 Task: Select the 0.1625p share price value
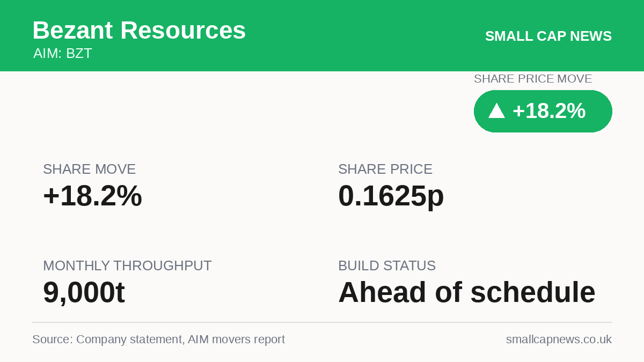391,196
